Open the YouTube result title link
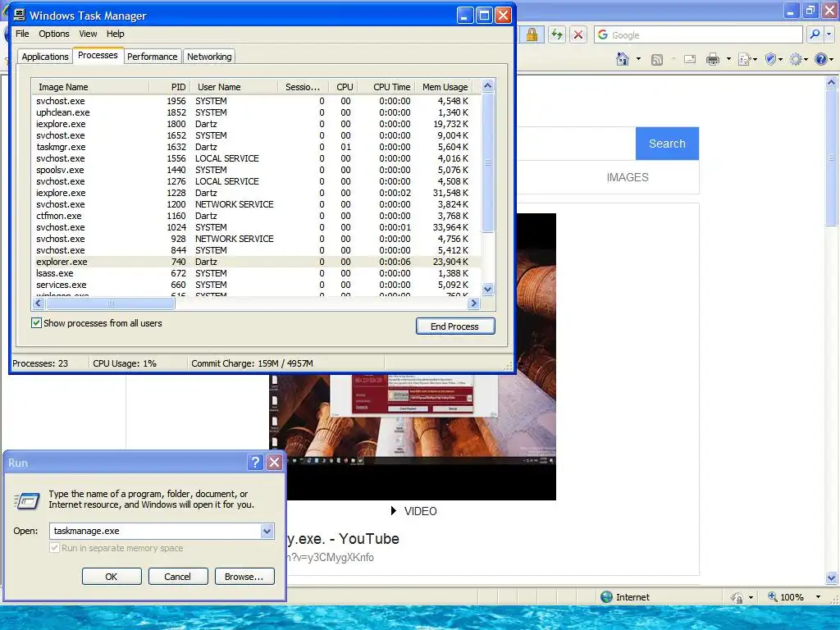Screen dimensions: 840x630 coord(344,539)
